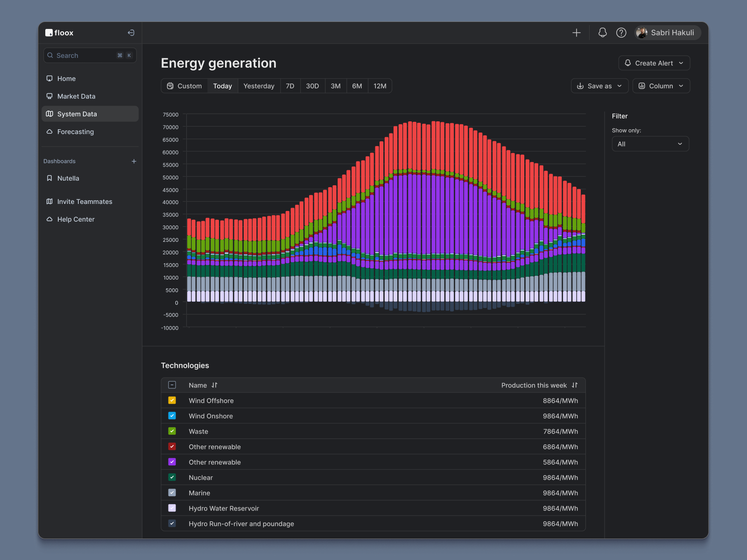Click the Market Data monitor icon
This screenshot has height=560, width=747.
coord(49,96)
